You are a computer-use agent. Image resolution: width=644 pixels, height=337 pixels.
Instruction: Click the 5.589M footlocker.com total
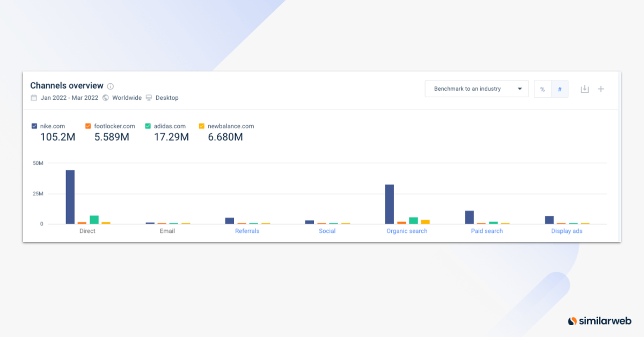pos(112,137)
